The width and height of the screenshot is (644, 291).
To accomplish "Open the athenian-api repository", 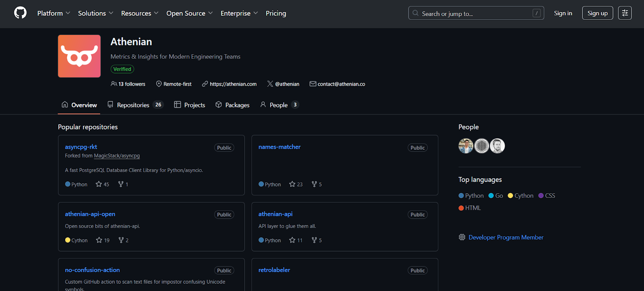I will tap(275, 214).
